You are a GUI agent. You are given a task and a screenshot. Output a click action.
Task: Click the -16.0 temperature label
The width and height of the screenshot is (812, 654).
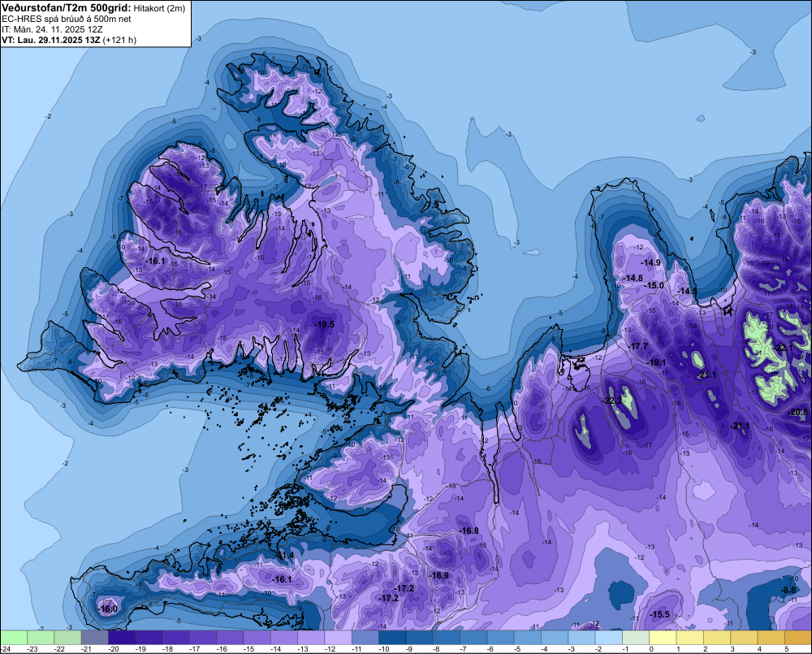coord(108,609)
